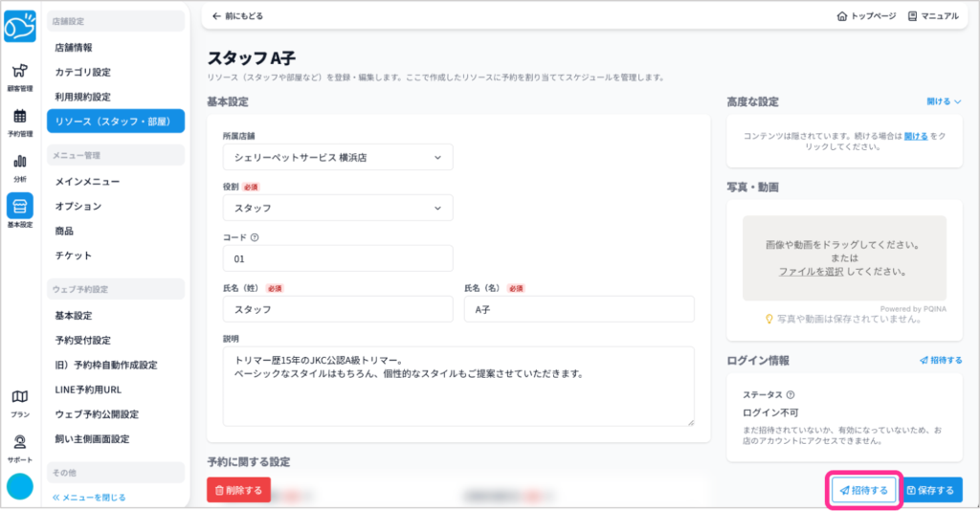
Task: Select カテゴリ設定 in the sidebar menu
Action: (83, 72)
